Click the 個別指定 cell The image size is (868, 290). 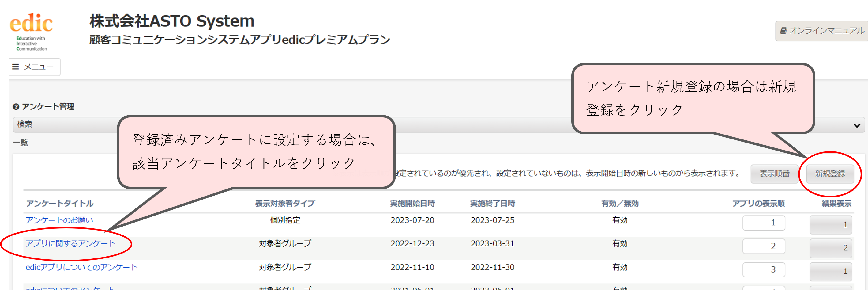(285, 220)
